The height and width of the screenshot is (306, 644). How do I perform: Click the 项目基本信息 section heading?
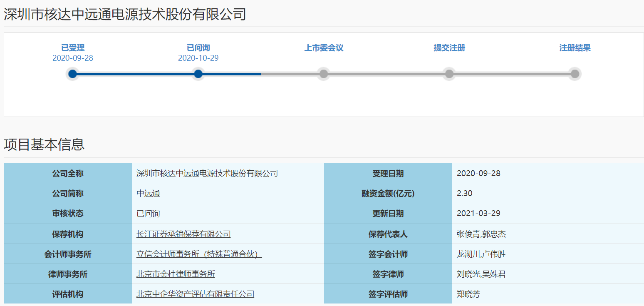(x=44, y=144)
